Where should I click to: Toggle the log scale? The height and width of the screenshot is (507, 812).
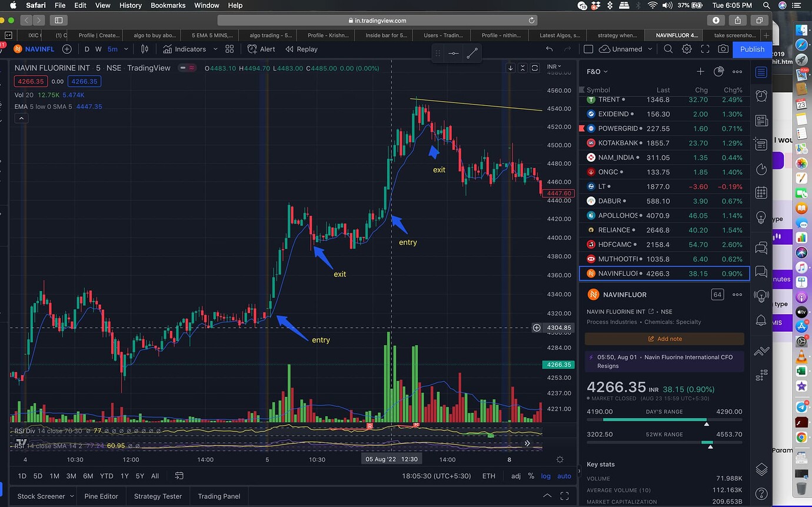(x=546, y=476)
